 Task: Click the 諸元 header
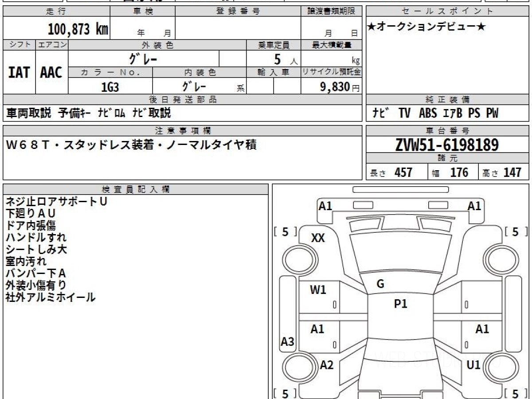coord(447,158)
